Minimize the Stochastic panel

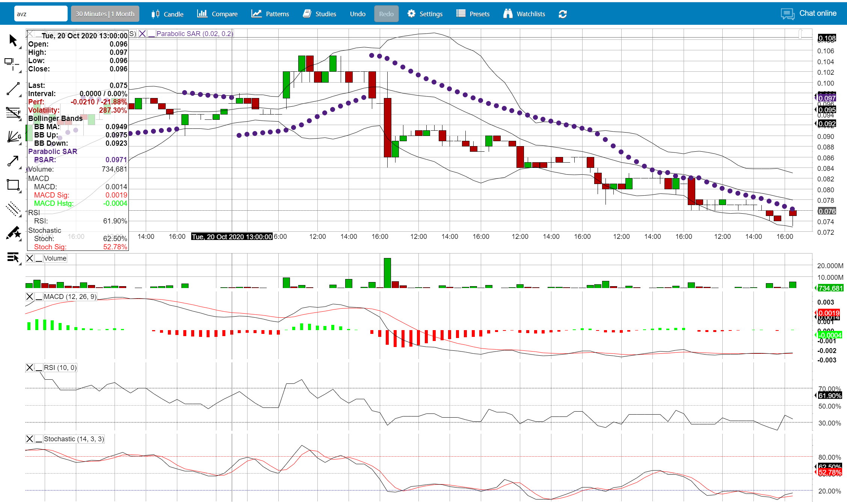[x=39, y=439]
